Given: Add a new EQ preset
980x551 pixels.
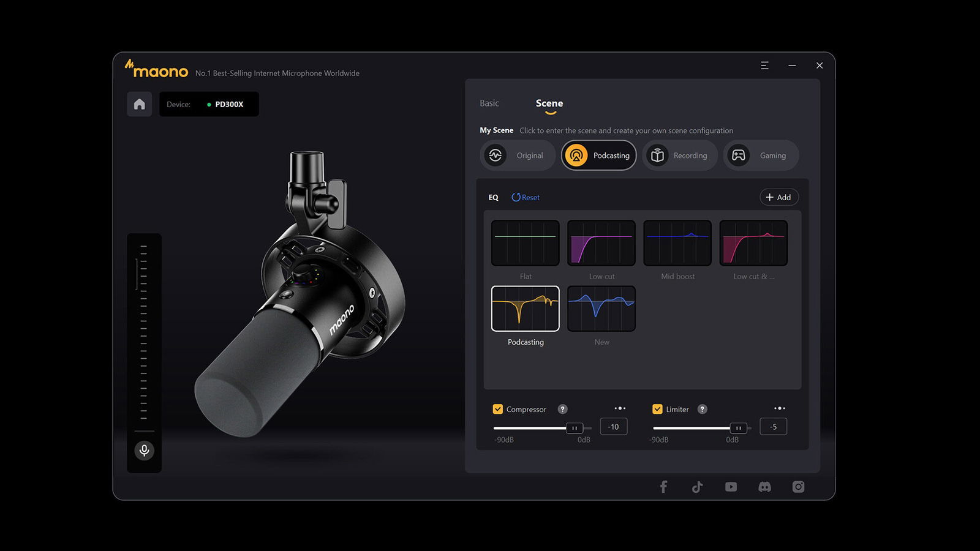Looking at the screenshot, I should (779, 197).
